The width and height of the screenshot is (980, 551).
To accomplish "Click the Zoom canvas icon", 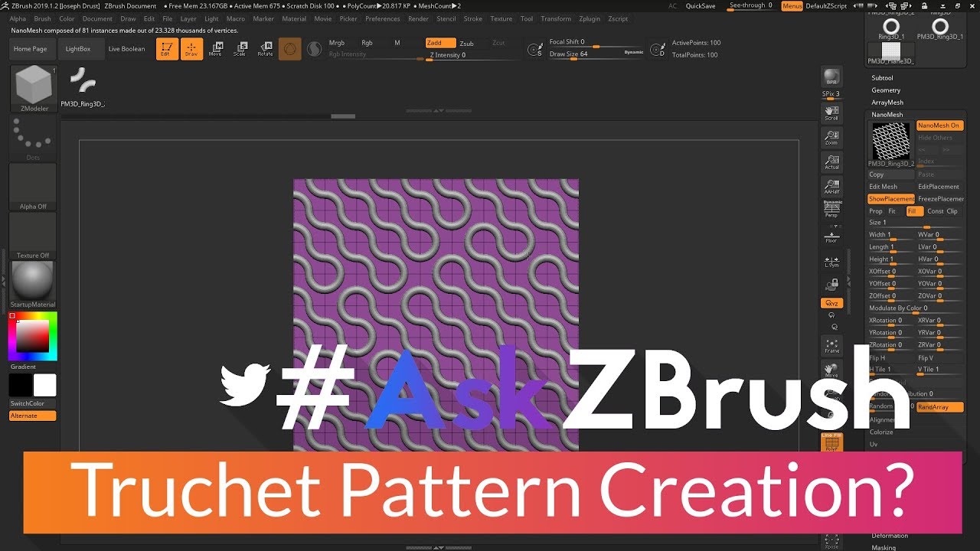I will (831, 138).
